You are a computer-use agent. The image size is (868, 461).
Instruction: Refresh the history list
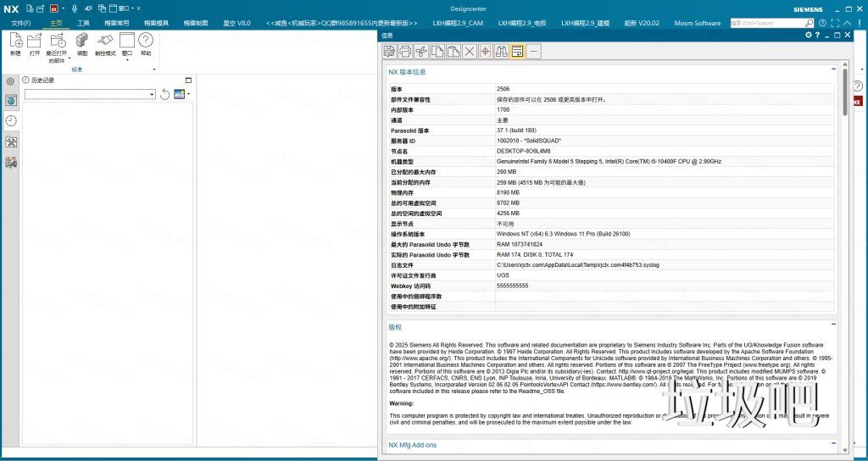pos(164,95)
